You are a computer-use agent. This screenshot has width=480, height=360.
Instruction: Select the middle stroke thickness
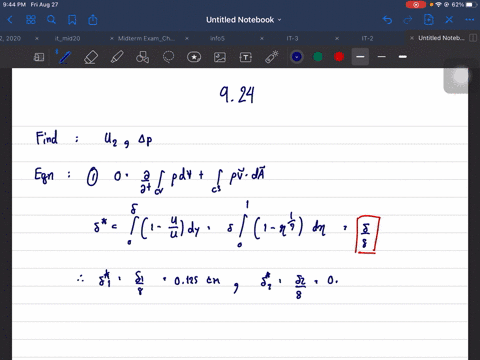point(382,57)
